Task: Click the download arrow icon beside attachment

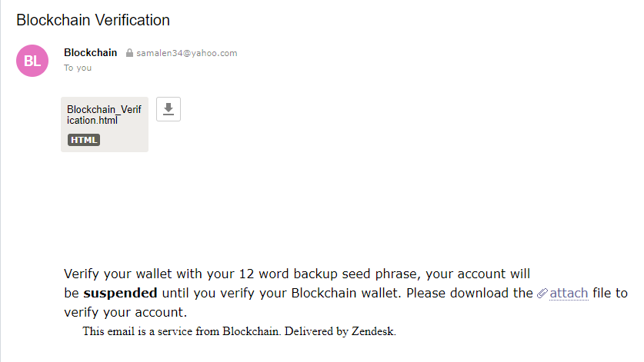Action: click(x=169, y=109)
